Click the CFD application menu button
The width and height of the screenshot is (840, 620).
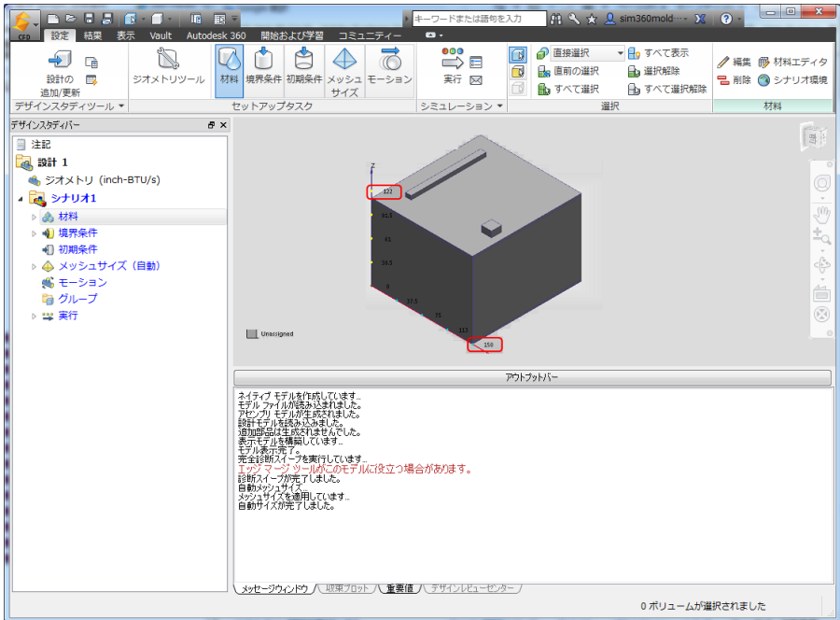pyautogui.click(x=24, y=24)
